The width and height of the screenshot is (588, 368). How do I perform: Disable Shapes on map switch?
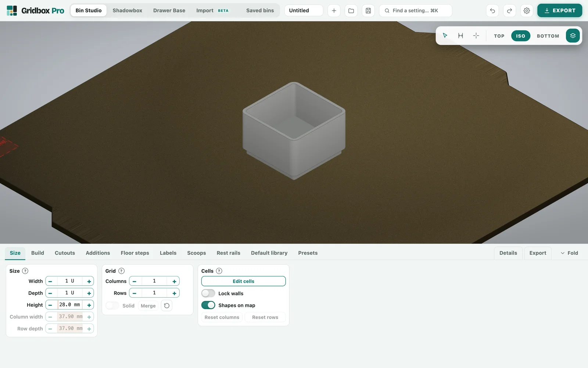[208, 305]
